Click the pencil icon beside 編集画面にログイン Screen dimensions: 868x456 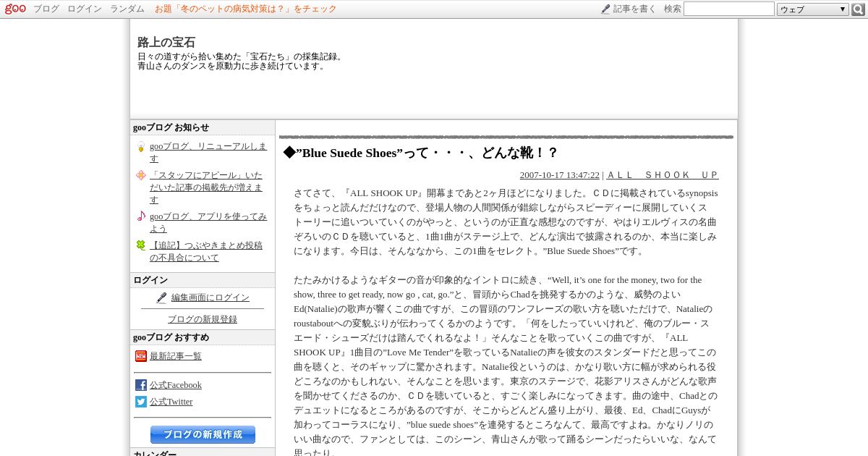pos(161,297)
